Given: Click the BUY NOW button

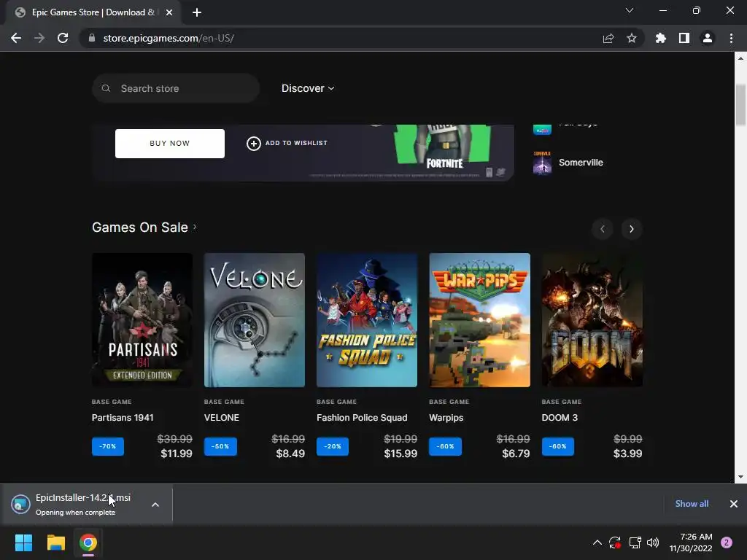Looking at the screenshot, I should 169,144.
